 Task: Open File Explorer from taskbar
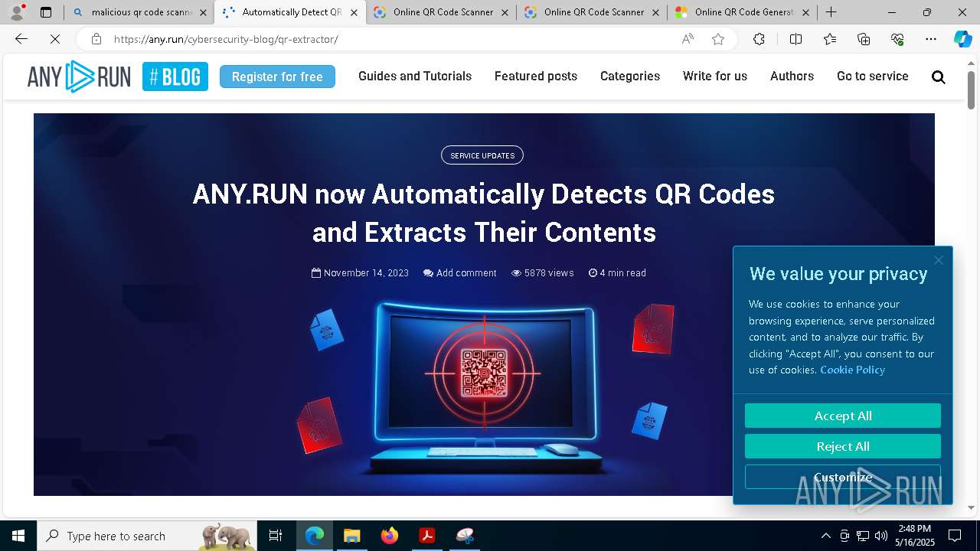(x=351, y=536)
